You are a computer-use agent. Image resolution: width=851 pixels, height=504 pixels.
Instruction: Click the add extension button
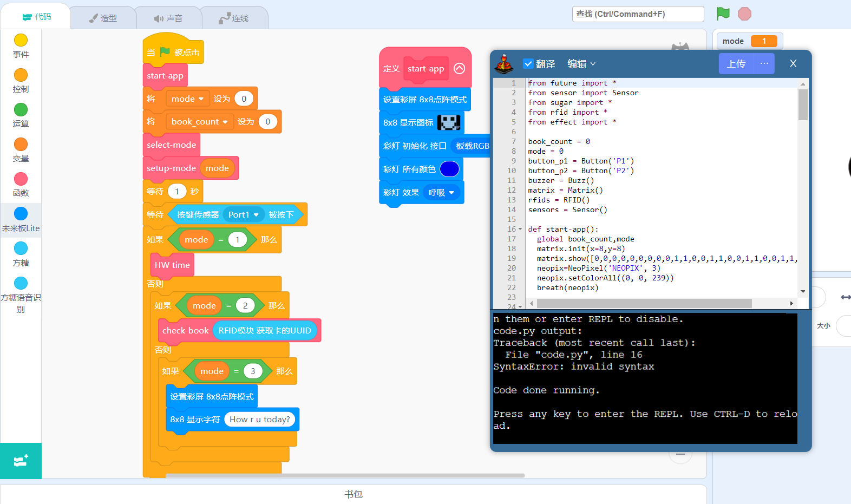click(x=21, y=461)
